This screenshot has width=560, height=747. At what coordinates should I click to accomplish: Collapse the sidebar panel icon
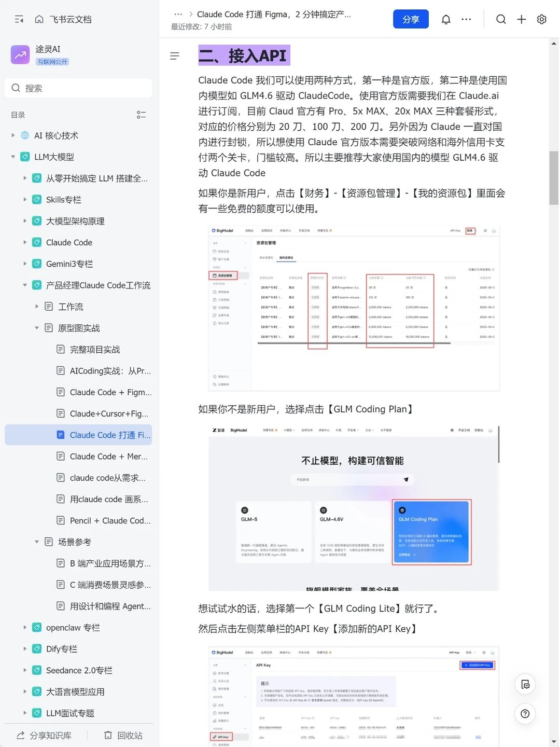coord(19,19)
